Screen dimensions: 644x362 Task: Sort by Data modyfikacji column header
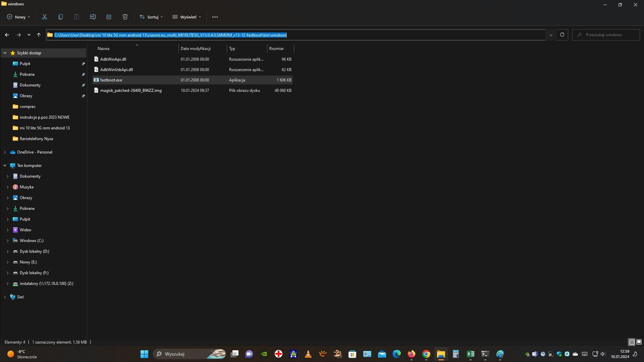(x=196, y=49)
